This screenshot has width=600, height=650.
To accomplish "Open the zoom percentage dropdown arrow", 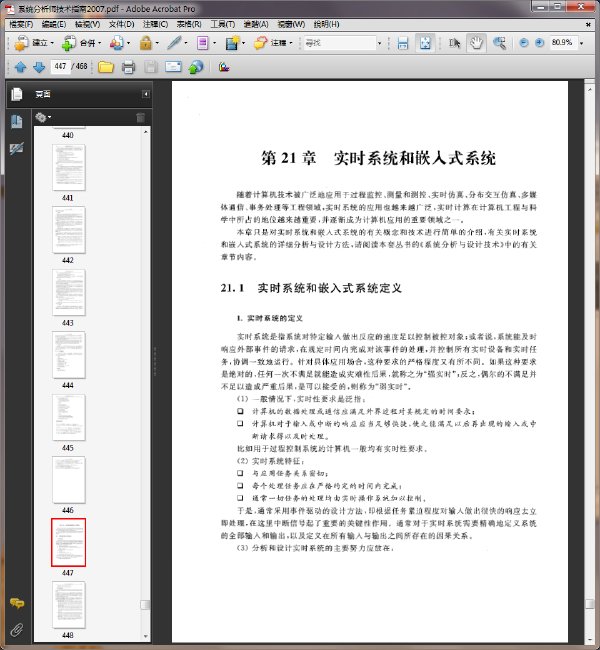I will pyautogui.click(x=581, y=43).
